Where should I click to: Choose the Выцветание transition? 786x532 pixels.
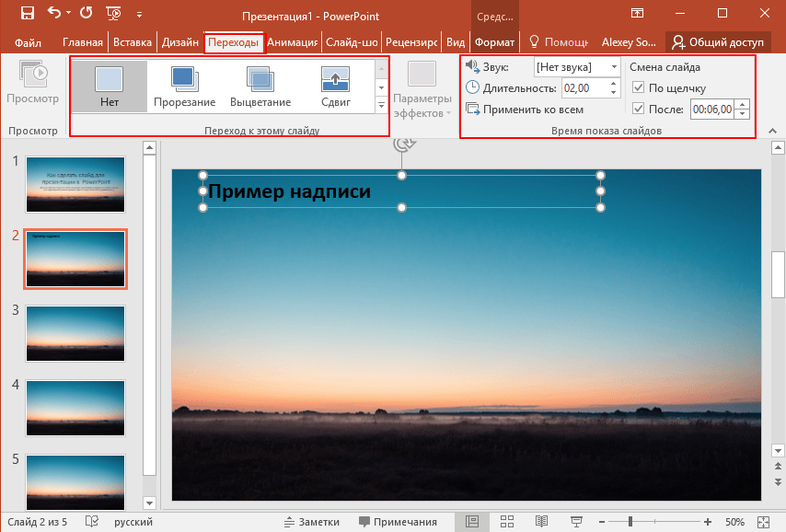coord(260,87)
